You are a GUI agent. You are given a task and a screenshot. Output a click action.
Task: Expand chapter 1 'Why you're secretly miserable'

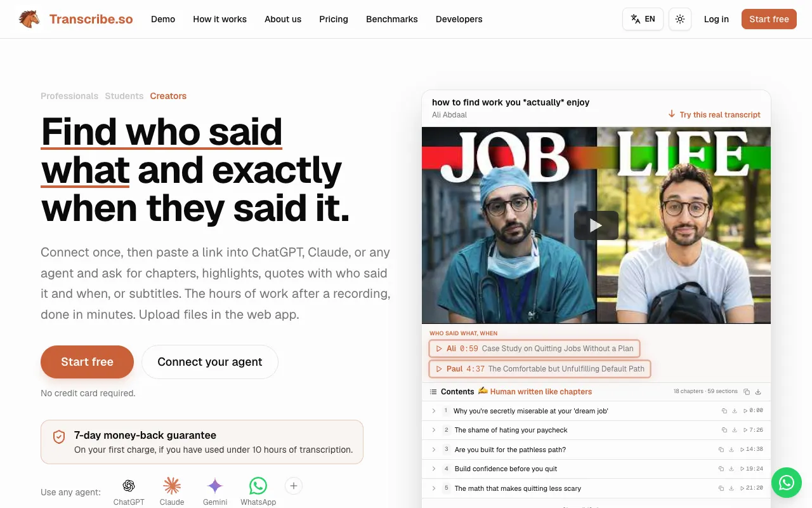click(434, 411)
